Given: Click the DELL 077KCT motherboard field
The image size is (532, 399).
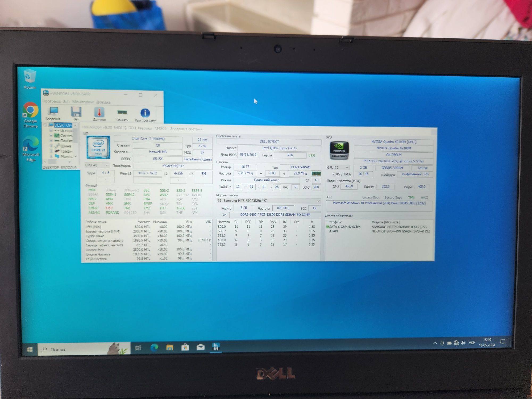Looking at the screenshot, I should pyautogui.click(x=269, y=142).
